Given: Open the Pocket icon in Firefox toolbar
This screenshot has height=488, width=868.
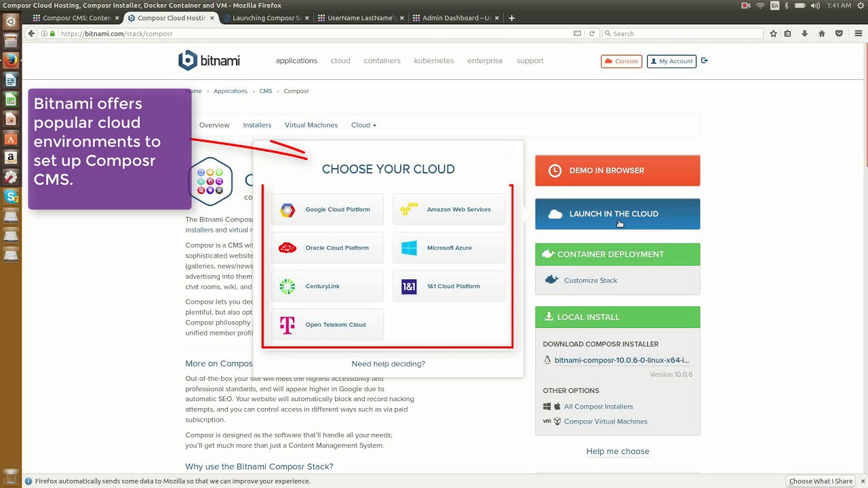Looking at the screenshot, I should click(x=839, y=33).
